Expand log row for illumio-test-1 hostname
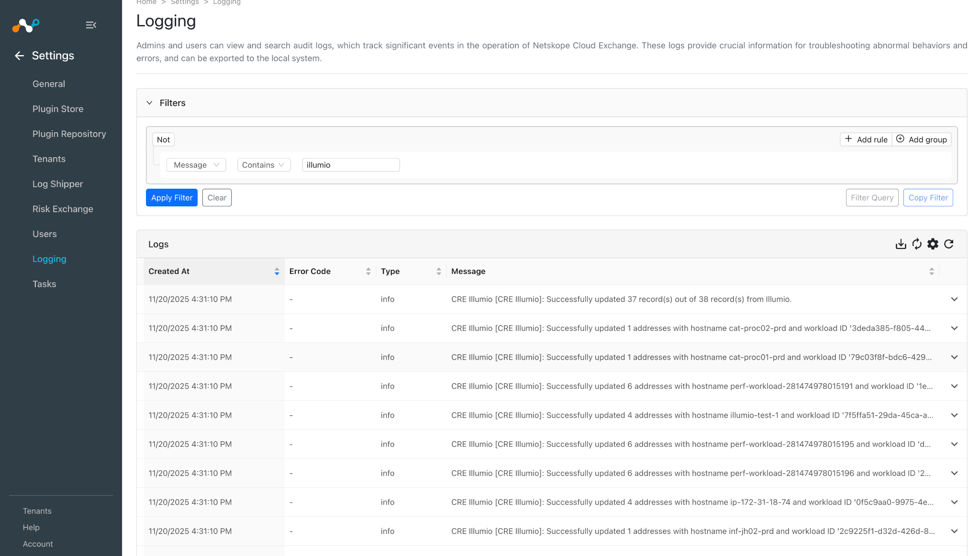 954,415
